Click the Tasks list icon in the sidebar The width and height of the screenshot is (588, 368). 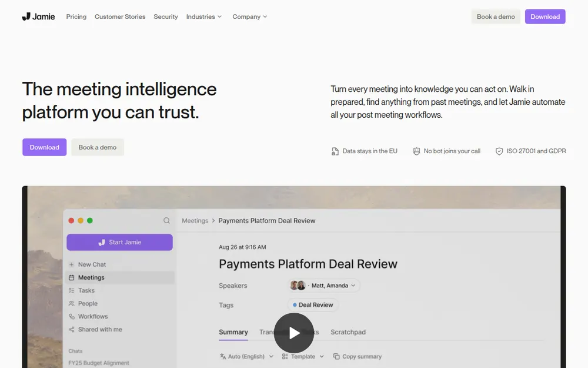71,290
